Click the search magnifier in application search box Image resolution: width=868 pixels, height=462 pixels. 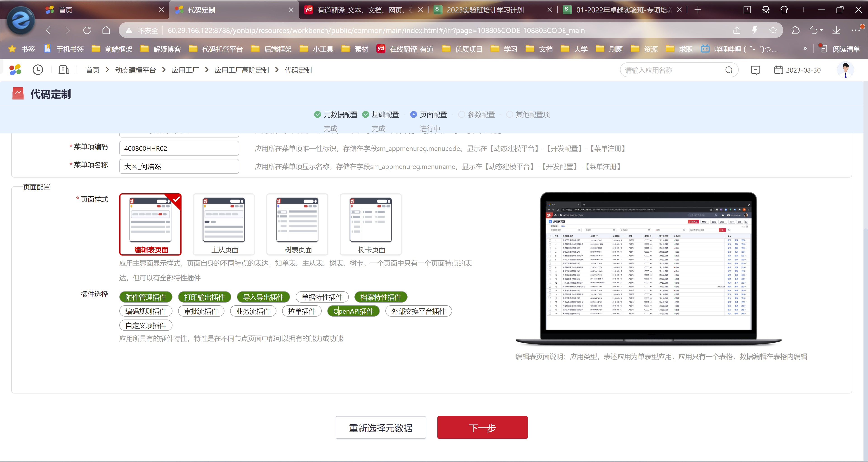coord(729,70)
